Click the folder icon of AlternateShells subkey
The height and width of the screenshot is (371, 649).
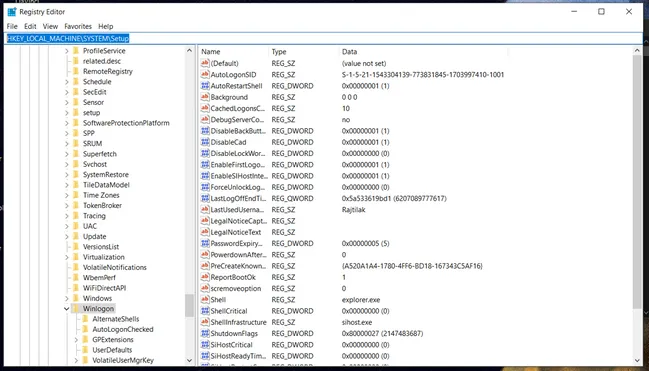(85, 319)
